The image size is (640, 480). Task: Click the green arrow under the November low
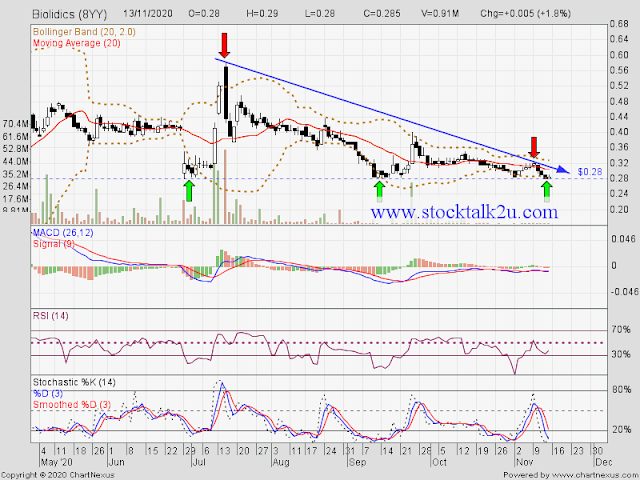547,192
